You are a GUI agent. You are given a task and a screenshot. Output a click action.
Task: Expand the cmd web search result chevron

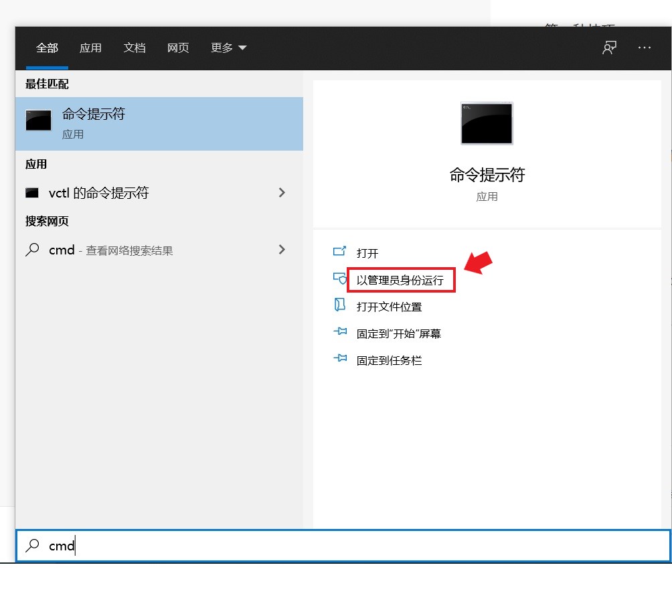pos(282,250)
